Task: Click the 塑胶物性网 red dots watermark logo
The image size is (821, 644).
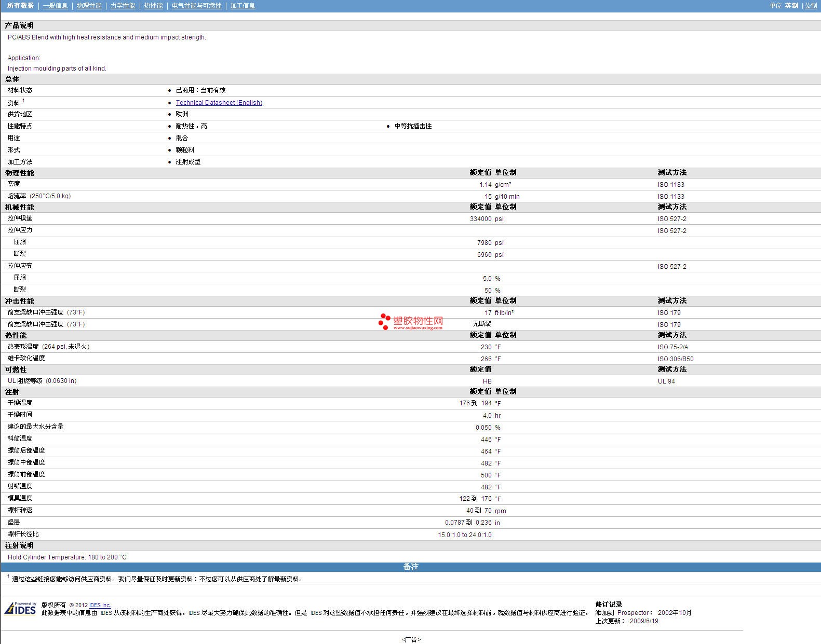Action: coord(384,321)
